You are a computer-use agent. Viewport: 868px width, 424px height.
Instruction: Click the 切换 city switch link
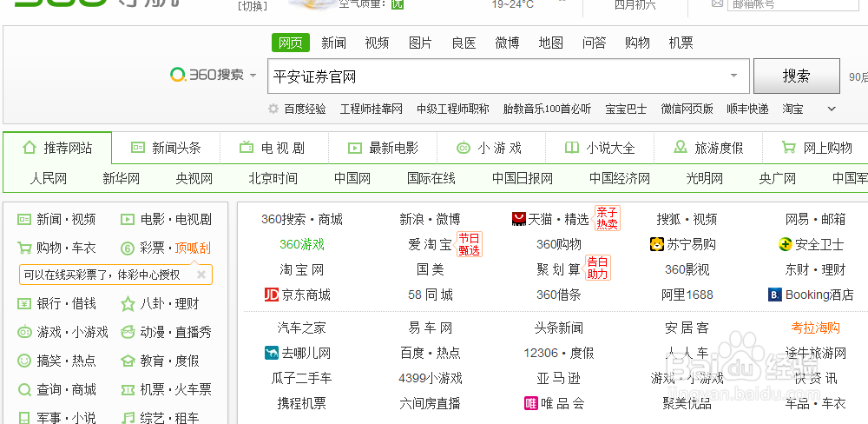(x=252, y=6)
